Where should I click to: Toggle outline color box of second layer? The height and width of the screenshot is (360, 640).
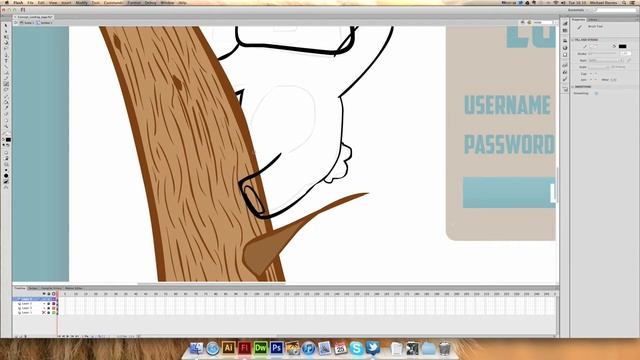pos(53,304)
